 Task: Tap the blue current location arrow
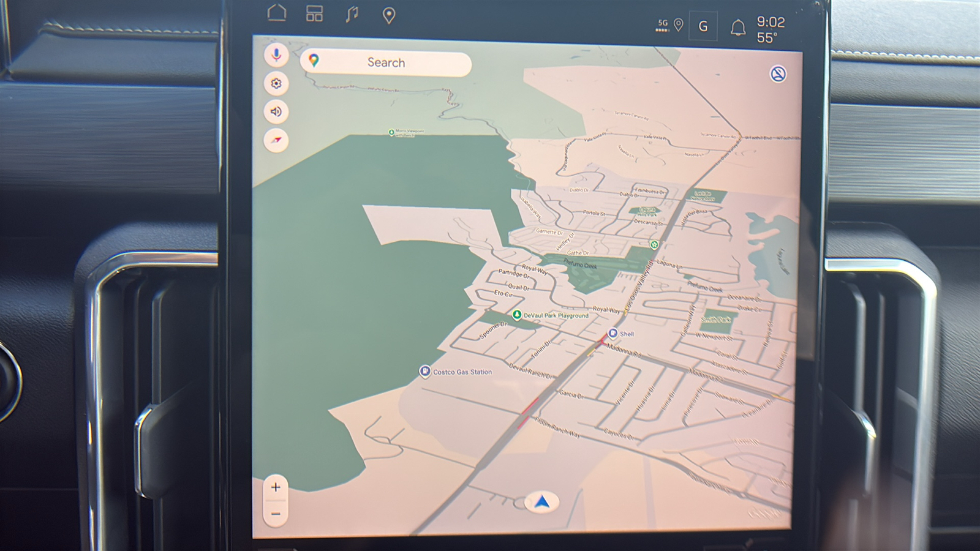542,503
